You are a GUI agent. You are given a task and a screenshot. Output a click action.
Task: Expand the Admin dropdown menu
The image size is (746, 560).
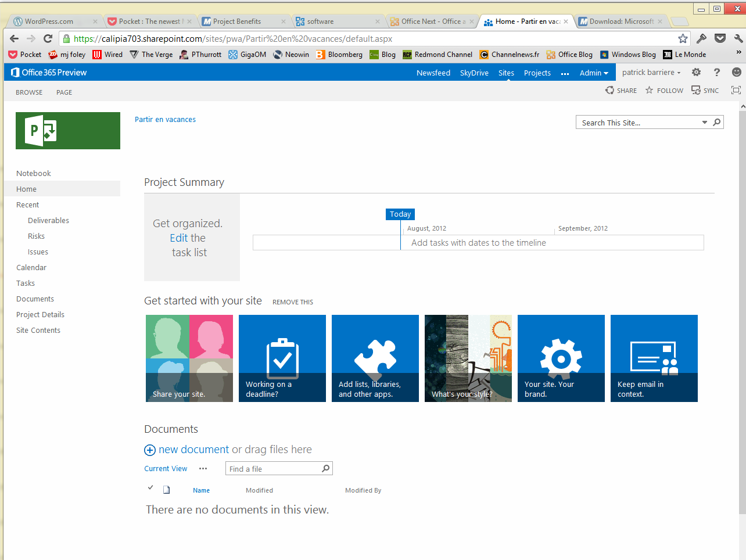pyautogui.click(x=594, y=73)
